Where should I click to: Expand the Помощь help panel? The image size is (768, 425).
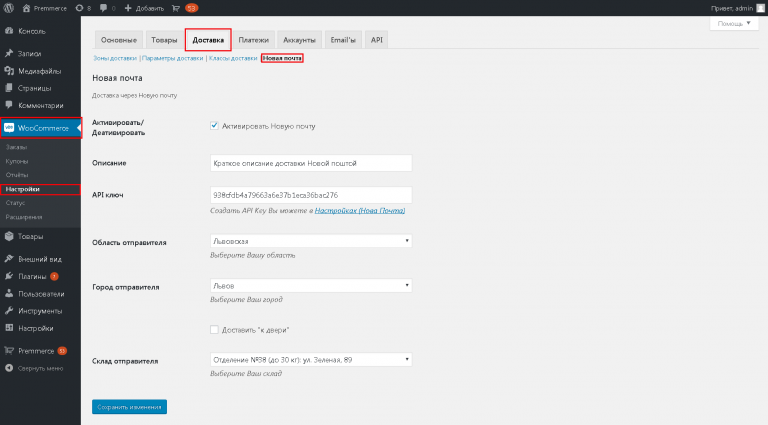pos(734,24)
